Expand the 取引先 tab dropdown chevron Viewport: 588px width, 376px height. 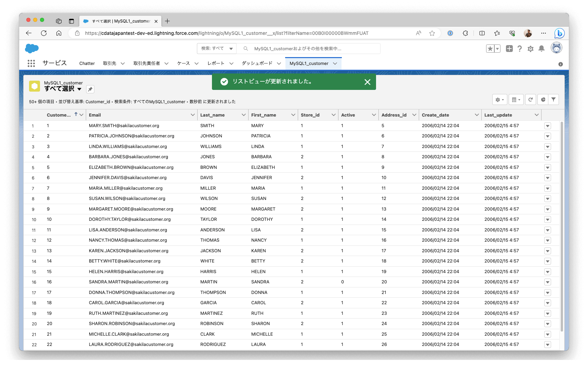[x=123, y=64]
